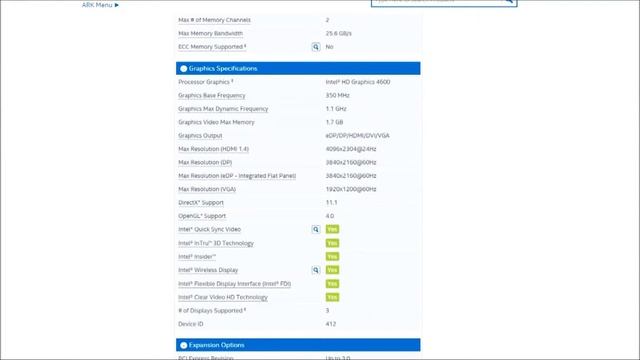
Task: Click the Device ID label
Action: click(x=191, y=324)
